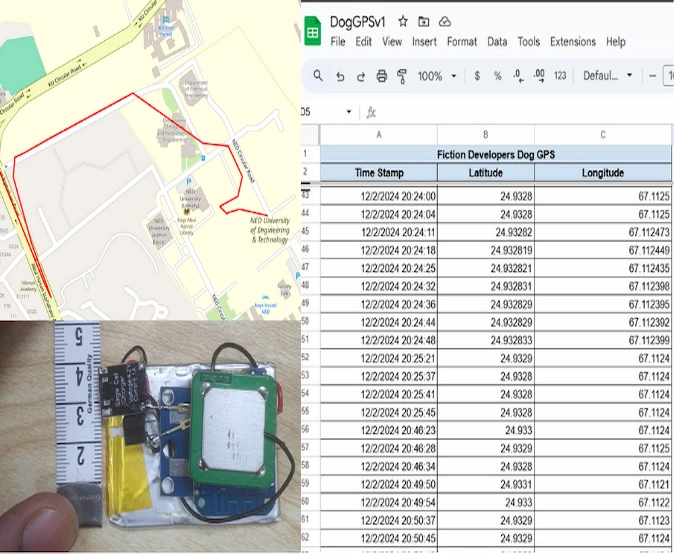Viewport: 674px width, 554px height.
Task: Open the Help menu
Action: pyautogui.click(x=616, y=42)
